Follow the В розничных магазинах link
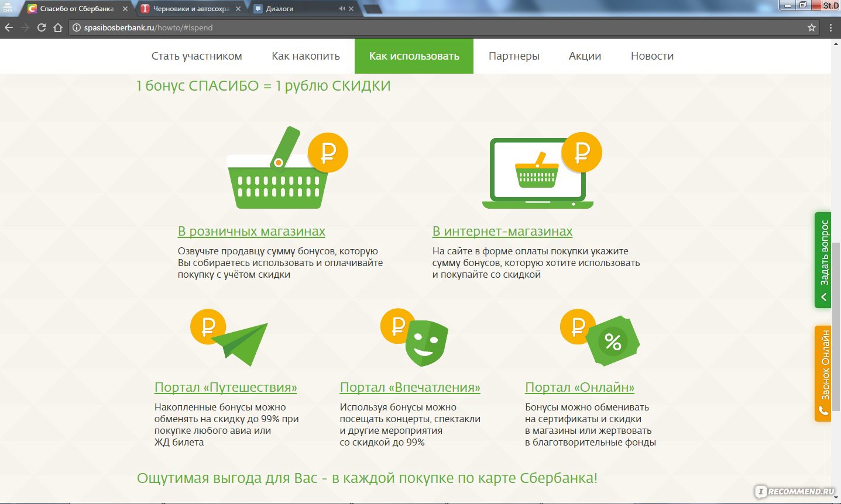Viewport: 841px width, 504px height. coord(252,232)
